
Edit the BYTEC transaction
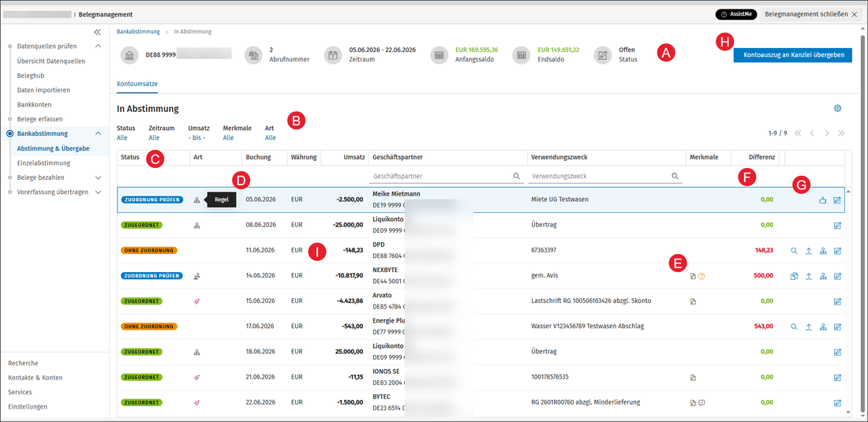837,402
